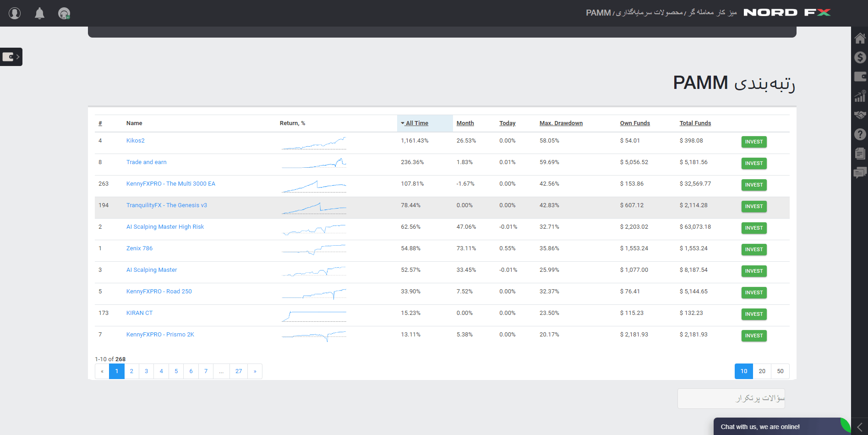Viewport: 868px width, 435px height.
Task: Invest in KennyFXPRO Prismo 2K
Action: click(x=754, y=336)
